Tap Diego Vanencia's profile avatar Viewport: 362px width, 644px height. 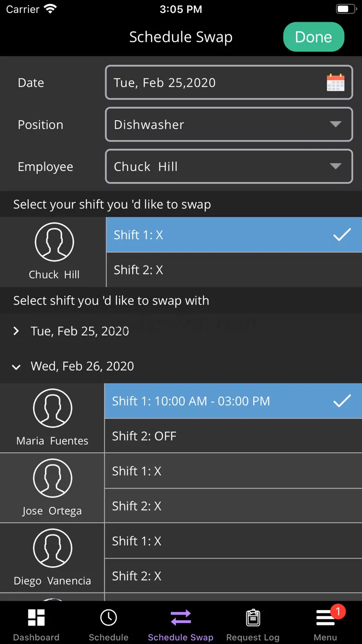(52, 548)
